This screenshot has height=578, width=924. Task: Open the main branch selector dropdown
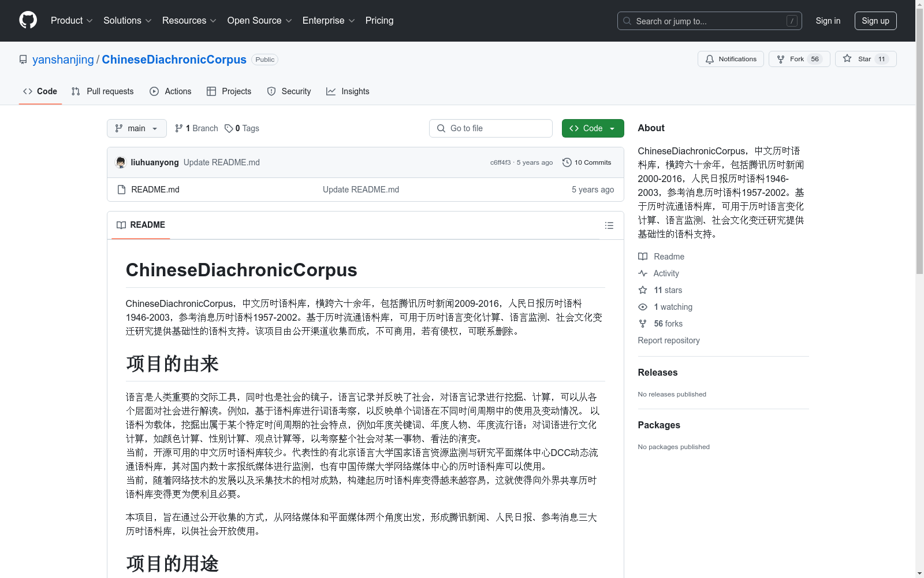[137, 128]
